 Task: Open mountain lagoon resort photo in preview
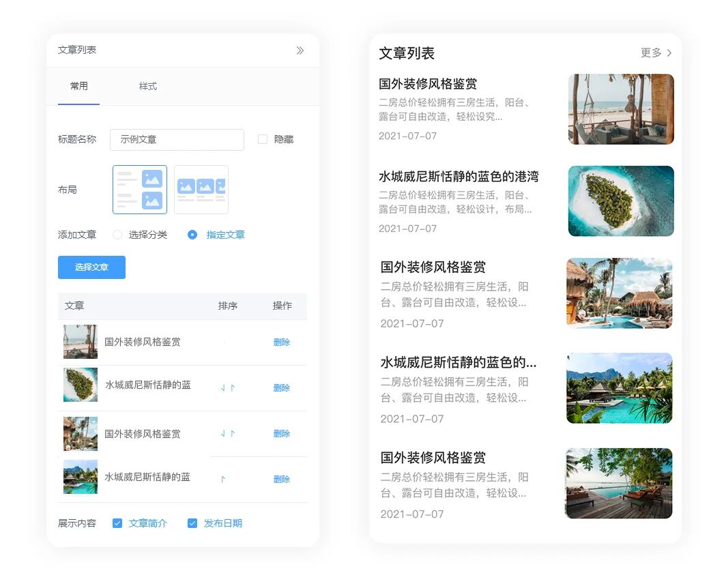[x=619, y=388]
